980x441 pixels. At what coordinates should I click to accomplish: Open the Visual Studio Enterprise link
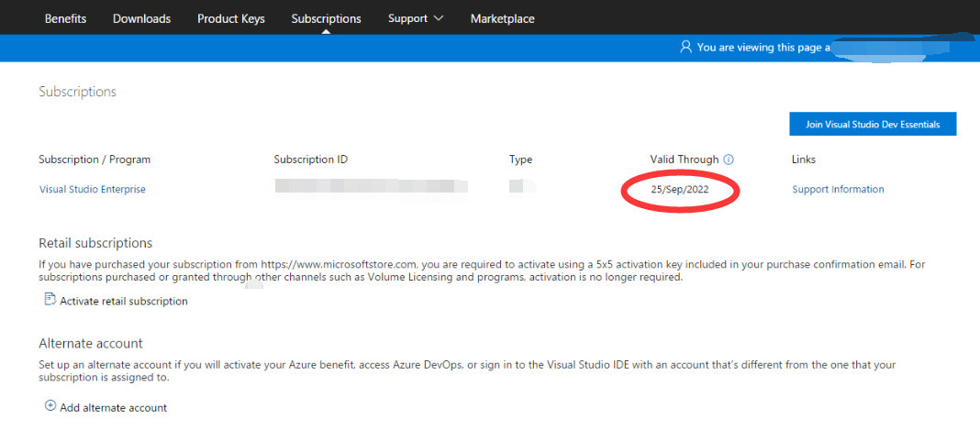[x=93, y=189]
